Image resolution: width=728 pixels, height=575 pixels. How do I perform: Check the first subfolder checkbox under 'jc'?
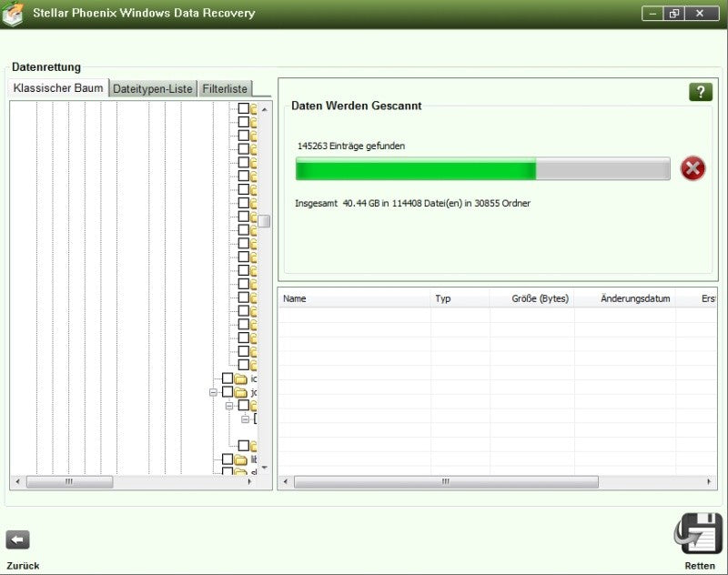(x=244, y=405)
